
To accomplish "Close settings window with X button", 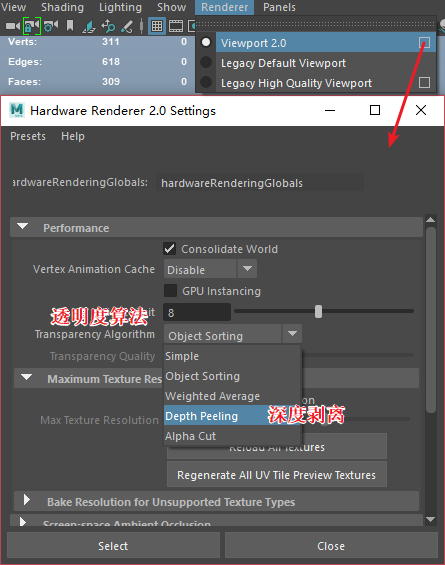I will coord(421,110).
